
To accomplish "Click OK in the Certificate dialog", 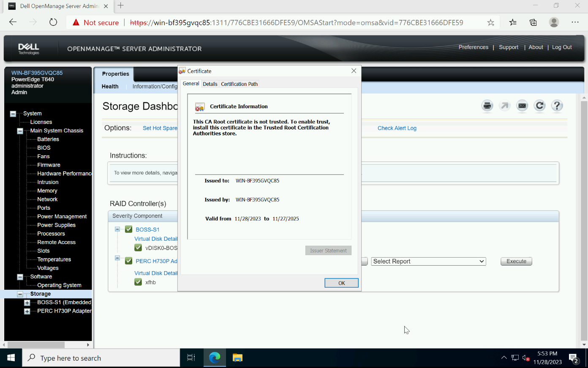I will coord(341,283).
